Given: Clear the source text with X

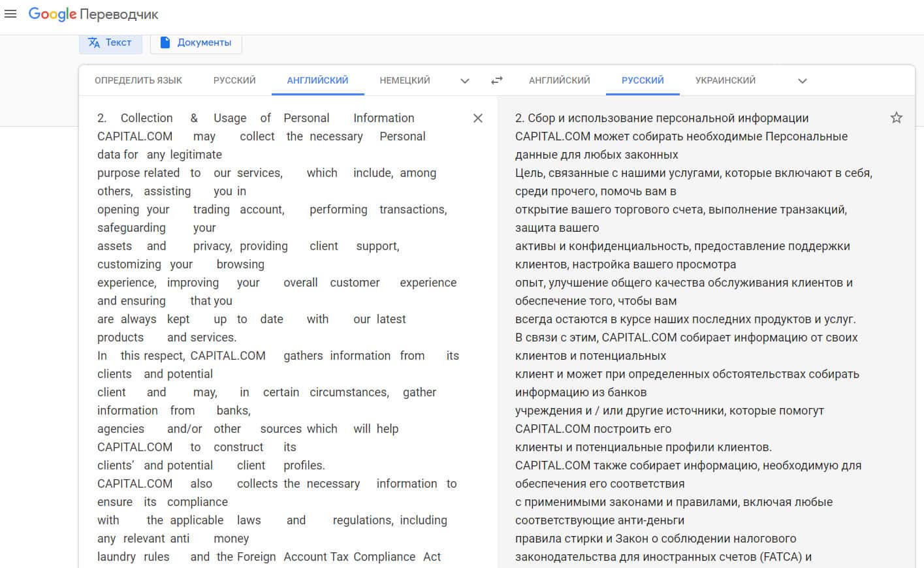Looking at the screenshot, I should pyautogui.click(x=478, y=118).
